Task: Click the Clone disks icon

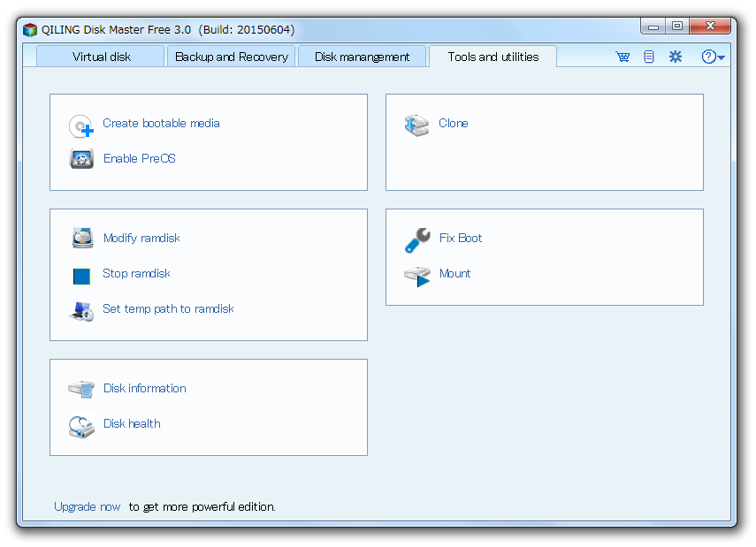Action: pyautogui.click(x=416, y=125)
